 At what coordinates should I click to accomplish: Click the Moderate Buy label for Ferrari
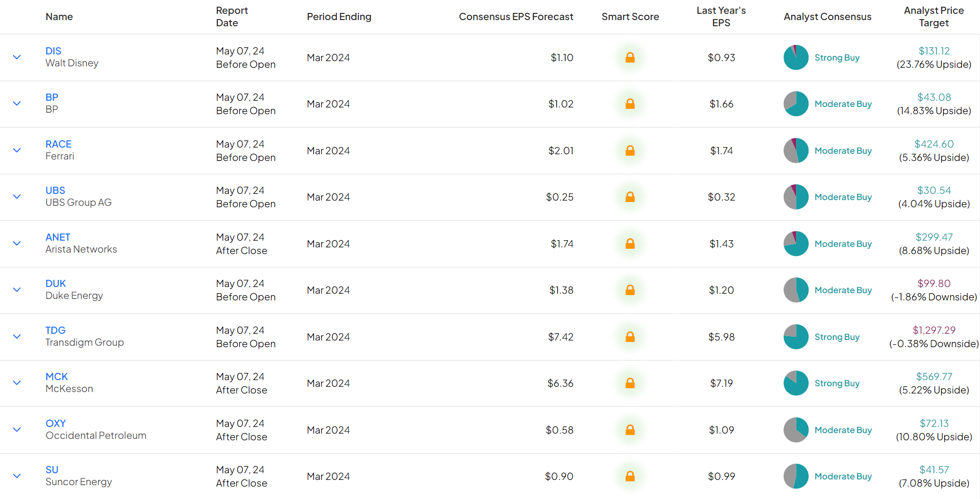click(843, 151)
